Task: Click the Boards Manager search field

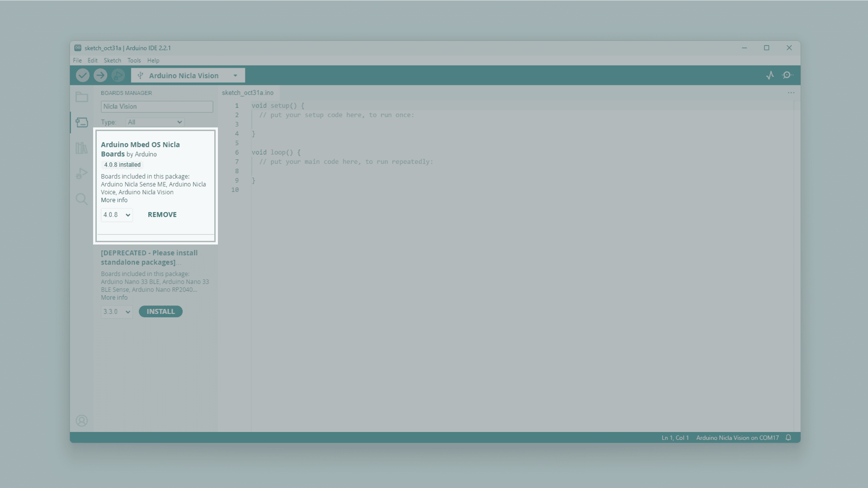Action: (x=157, y=106)
